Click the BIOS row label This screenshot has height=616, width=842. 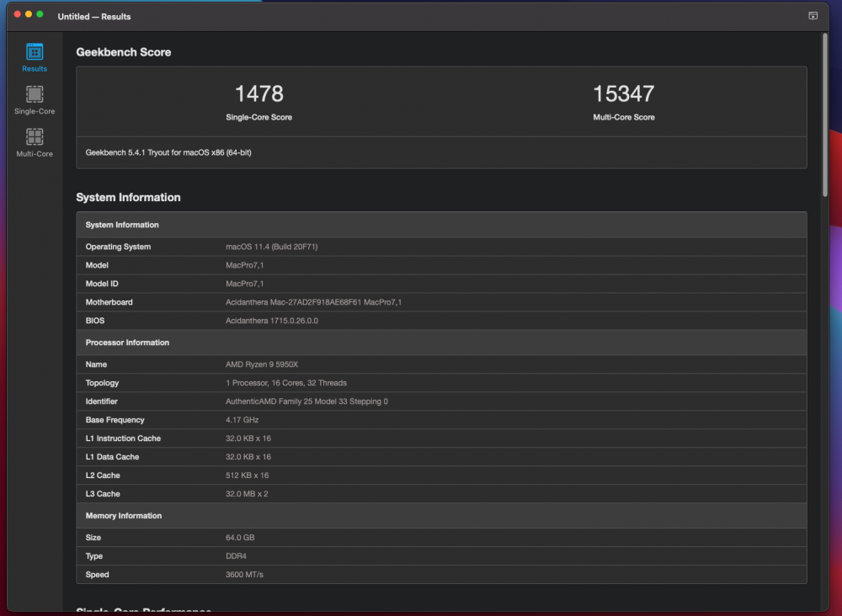click(x=95, y=321)
